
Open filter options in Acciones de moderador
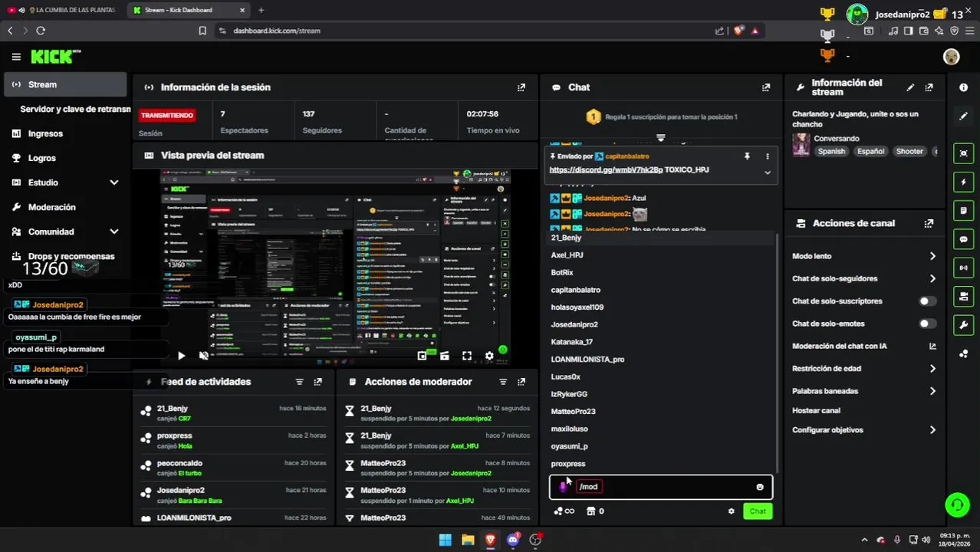[503, 382]
